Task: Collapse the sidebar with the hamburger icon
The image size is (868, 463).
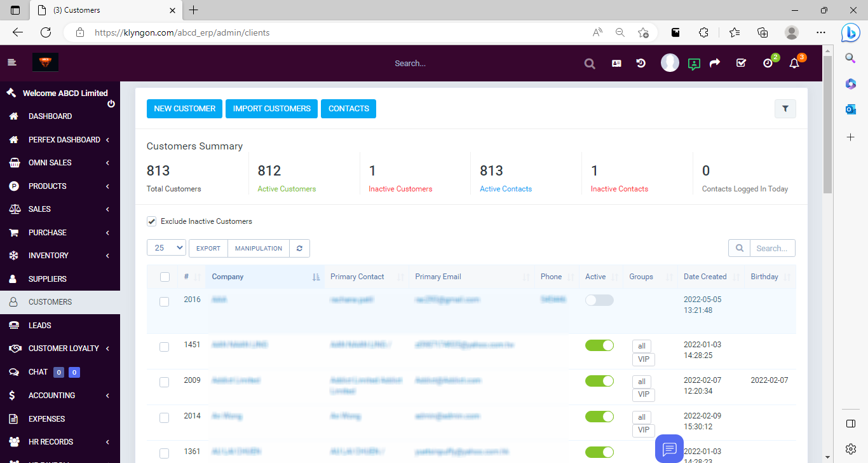Action: [11, 62]
